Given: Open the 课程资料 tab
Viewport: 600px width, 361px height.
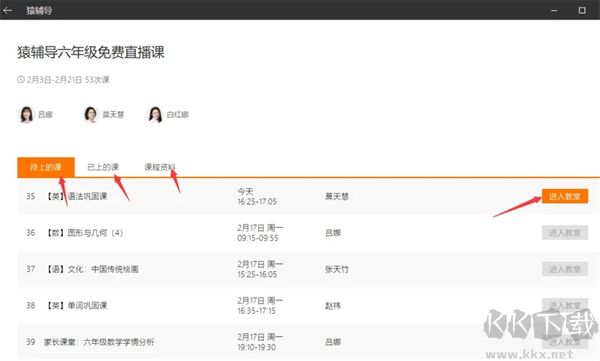Looking at the screenshot, I should click(x=160, y=167).
